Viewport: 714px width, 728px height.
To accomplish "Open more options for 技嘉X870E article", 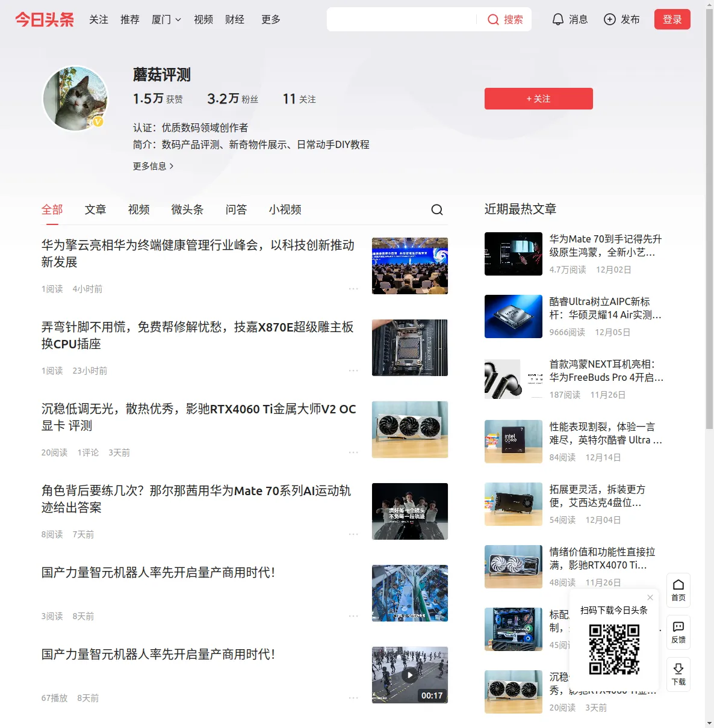I will pyautogui.click(x=353, y=371).
